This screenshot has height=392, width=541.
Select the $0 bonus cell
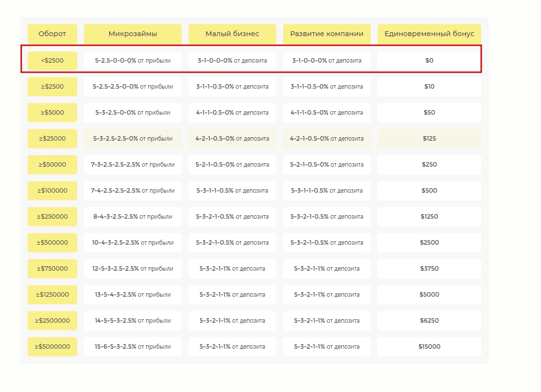pyautogui.click(x=429, y=61)
